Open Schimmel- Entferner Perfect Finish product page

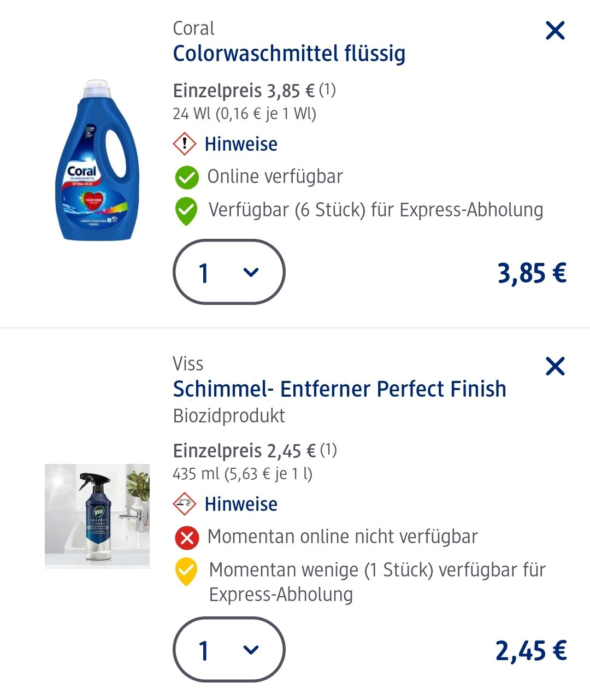coord(340,389)
